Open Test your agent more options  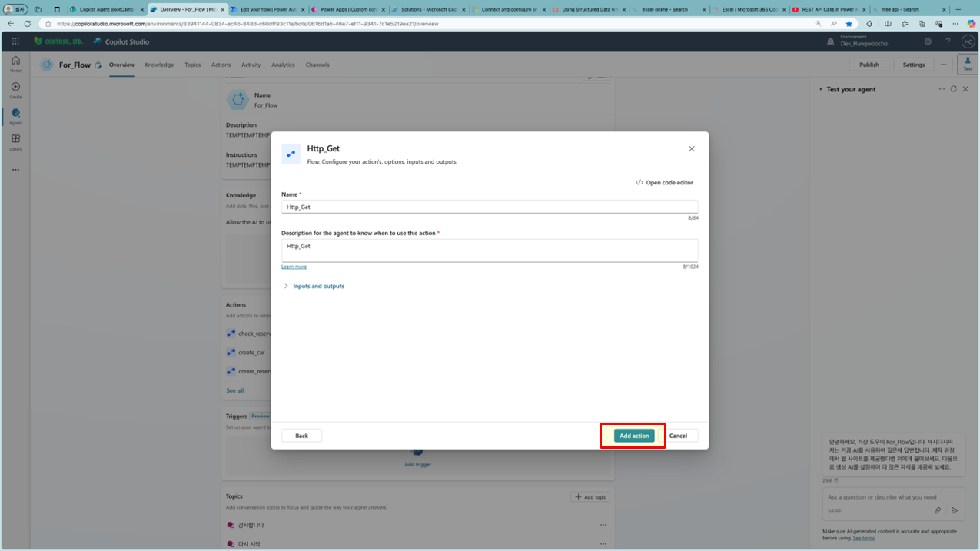pos(942,89)
